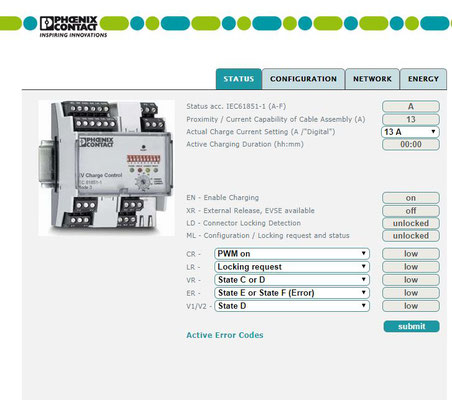Click the XR - External Release label
The height and width of the screenshot is (400, 452).
tap(250, 211)
